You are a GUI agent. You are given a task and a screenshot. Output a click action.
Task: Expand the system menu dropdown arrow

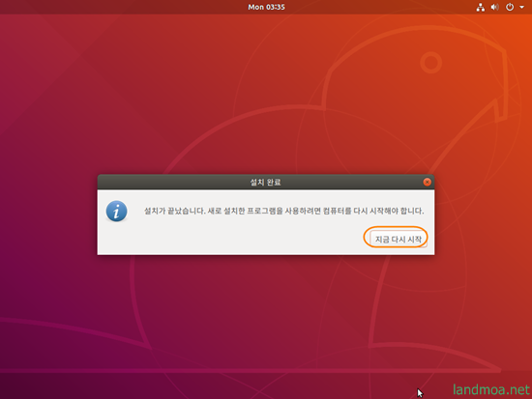521,7
